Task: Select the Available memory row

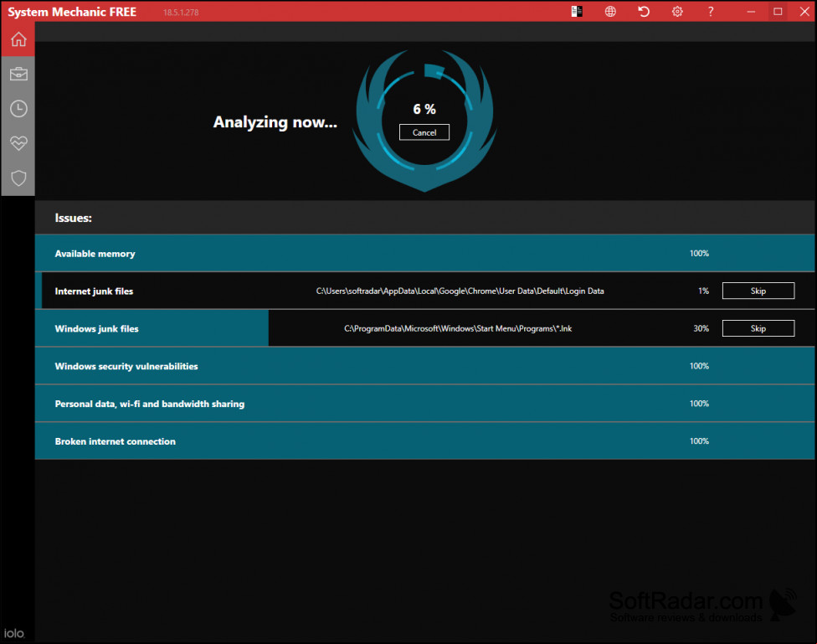Action: click(x=424, y=254)
